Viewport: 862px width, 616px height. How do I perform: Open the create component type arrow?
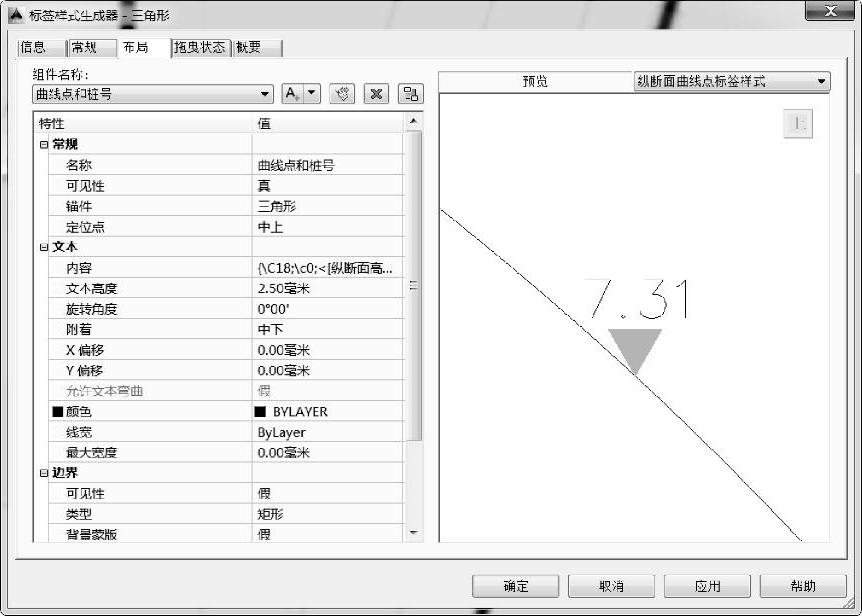coord(311,94)
